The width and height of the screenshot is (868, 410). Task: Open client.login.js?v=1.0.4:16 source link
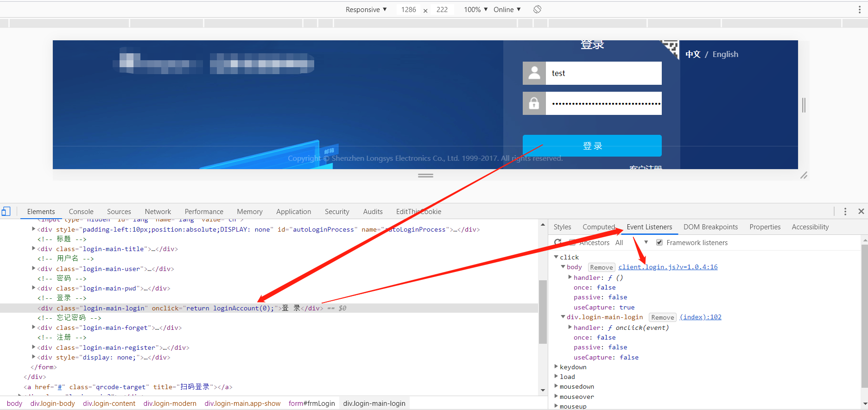[668, 267]
